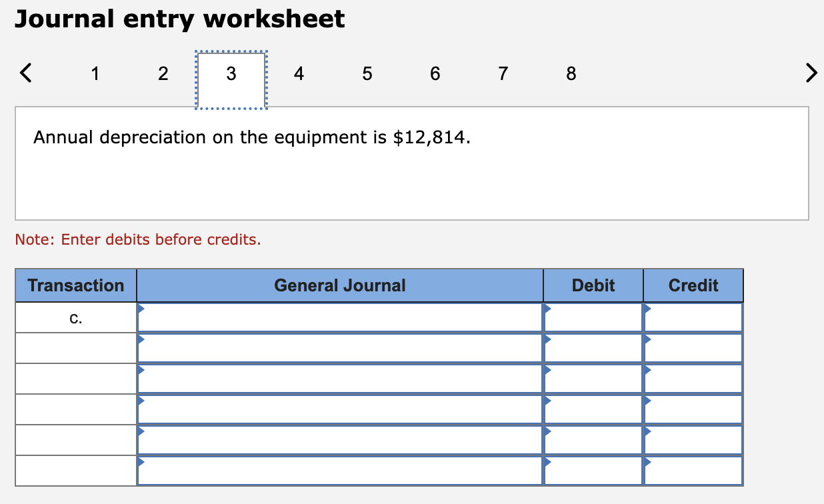Click the Debit field in last row
Viewport: 824px width, 504px height.
click(x=593, y=471)
